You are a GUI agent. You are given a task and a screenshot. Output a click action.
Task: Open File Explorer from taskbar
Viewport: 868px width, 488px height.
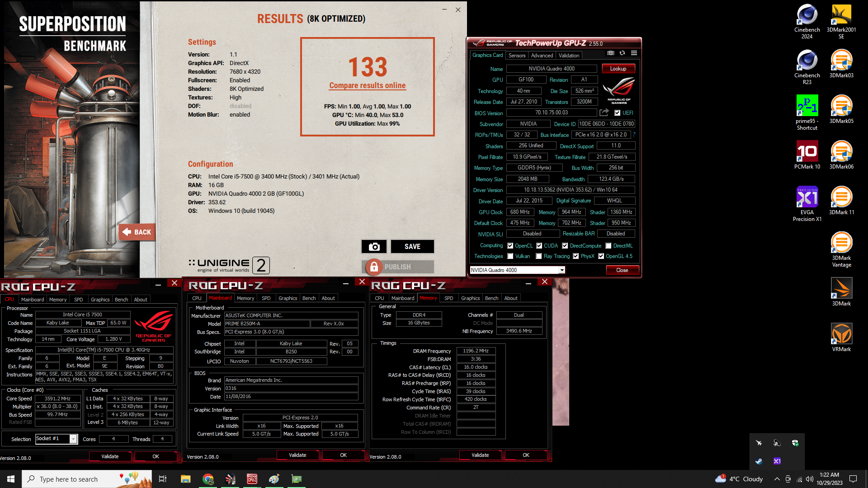tap(186, 479)
